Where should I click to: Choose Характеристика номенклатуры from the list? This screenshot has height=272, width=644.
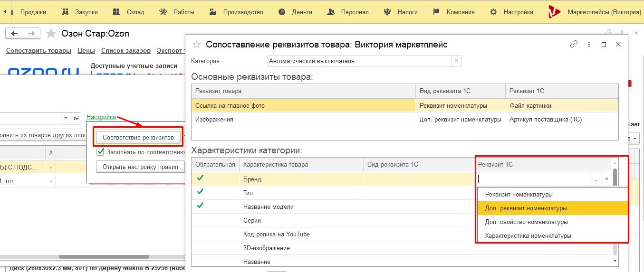[552, 235]
